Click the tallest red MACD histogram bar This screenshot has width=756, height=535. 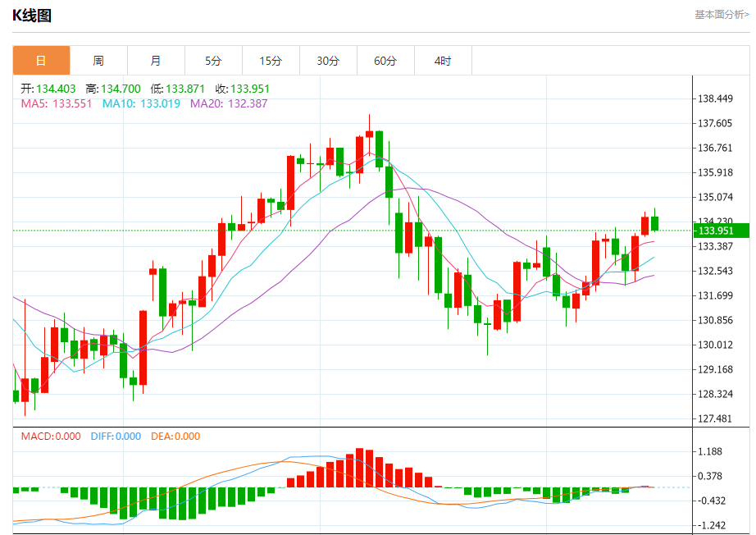tap(359, 468)
